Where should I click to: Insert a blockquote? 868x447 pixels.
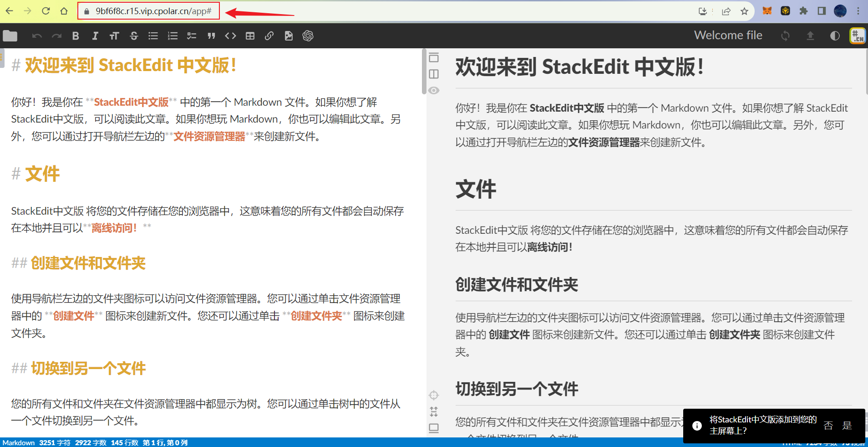pyautogui.click(x=211, y=36)
